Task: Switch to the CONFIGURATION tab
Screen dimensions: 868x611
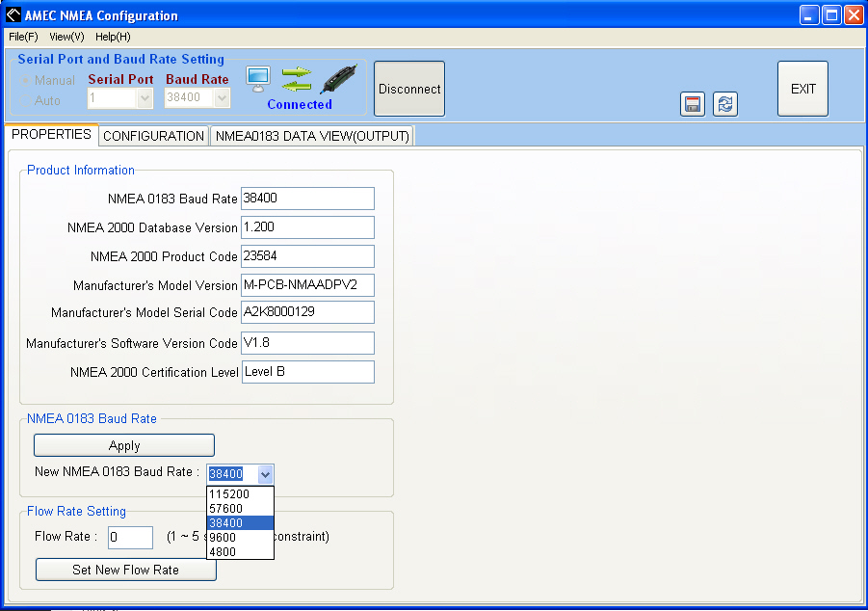Action: [x=153, y=136]
